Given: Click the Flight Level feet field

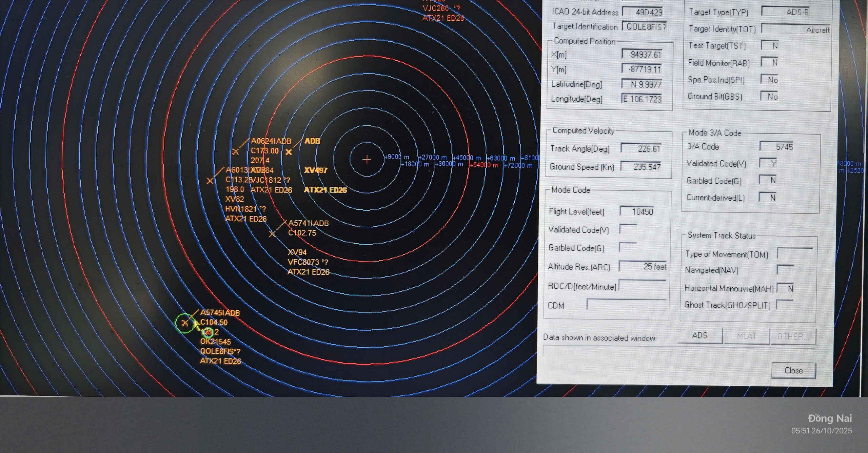Looking at the screenshot, I should point(637,212).
